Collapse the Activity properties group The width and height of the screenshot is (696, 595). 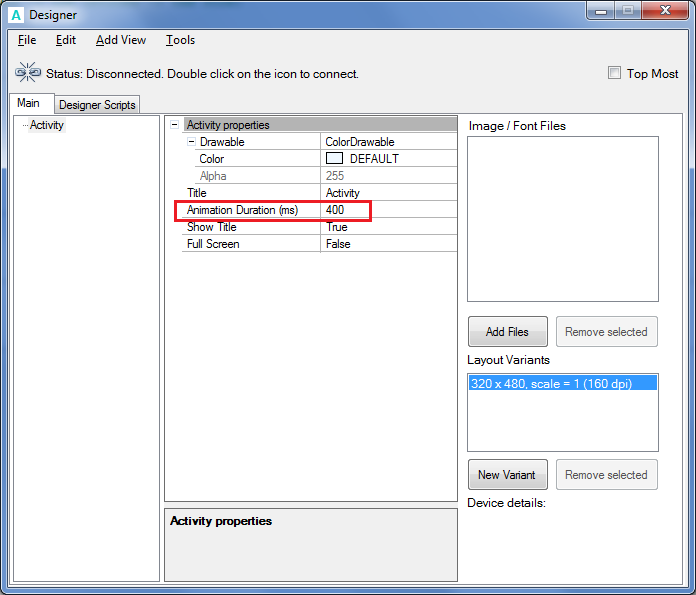(x=174, y=125)
